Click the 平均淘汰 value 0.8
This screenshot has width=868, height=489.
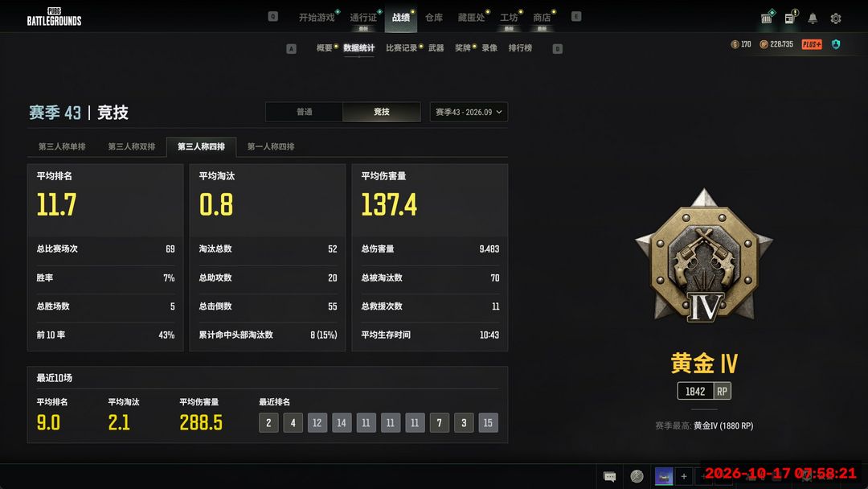216,204
